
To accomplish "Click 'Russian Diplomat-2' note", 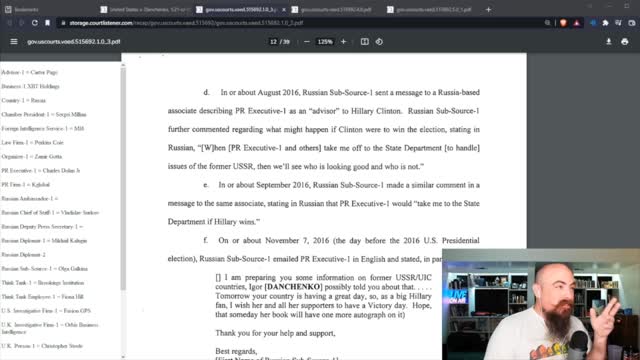I will (x=23, y=255).
